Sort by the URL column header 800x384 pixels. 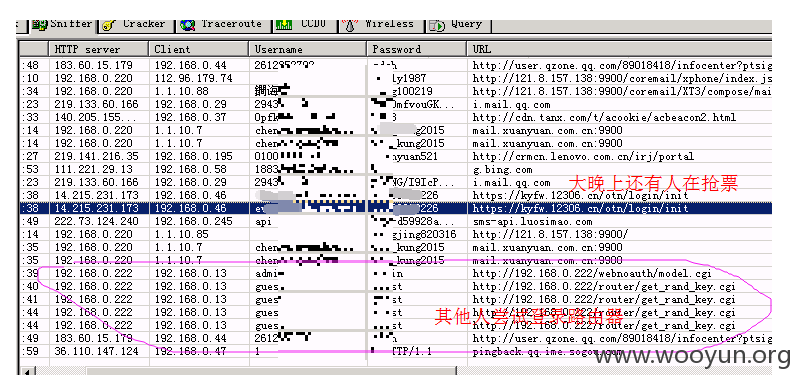click(x=619, y=49)
